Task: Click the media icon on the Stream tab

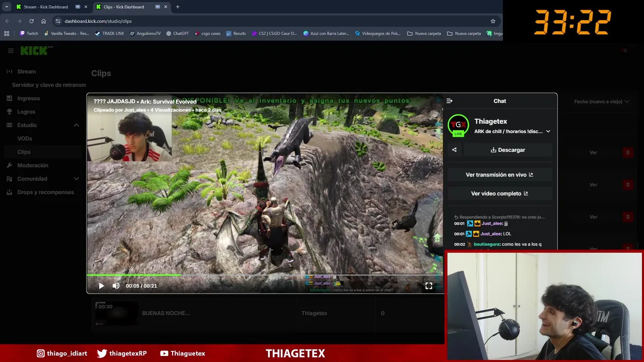Action: (x=78, y=7)
